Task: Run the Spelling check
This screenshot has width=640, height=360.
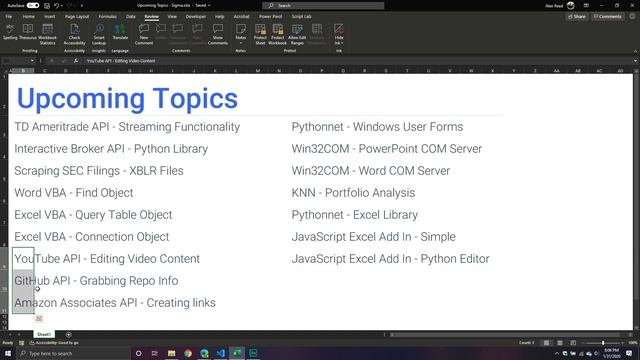Action: click(x=10, y=32)
